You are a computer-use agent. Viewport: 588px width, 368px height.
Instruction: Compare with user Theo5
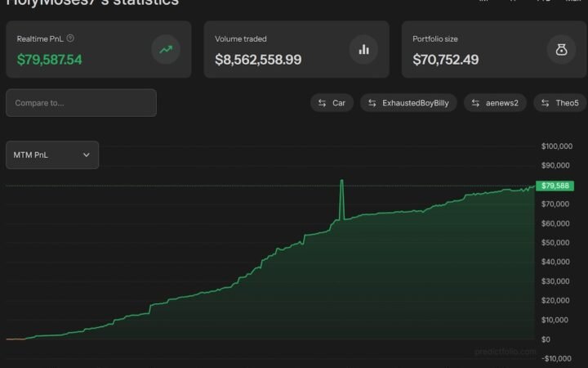coord(560,103)
